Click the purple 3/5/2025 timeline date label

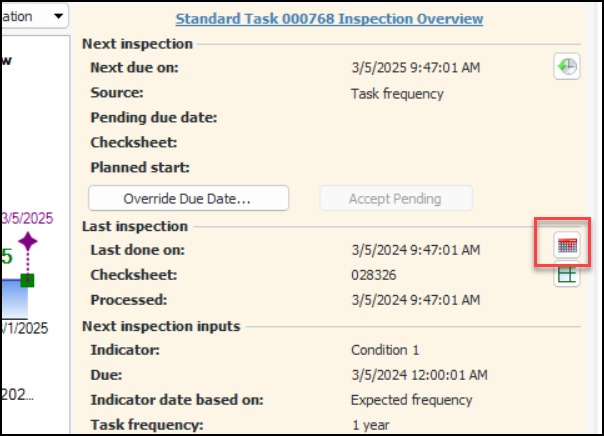coord(28,218)
